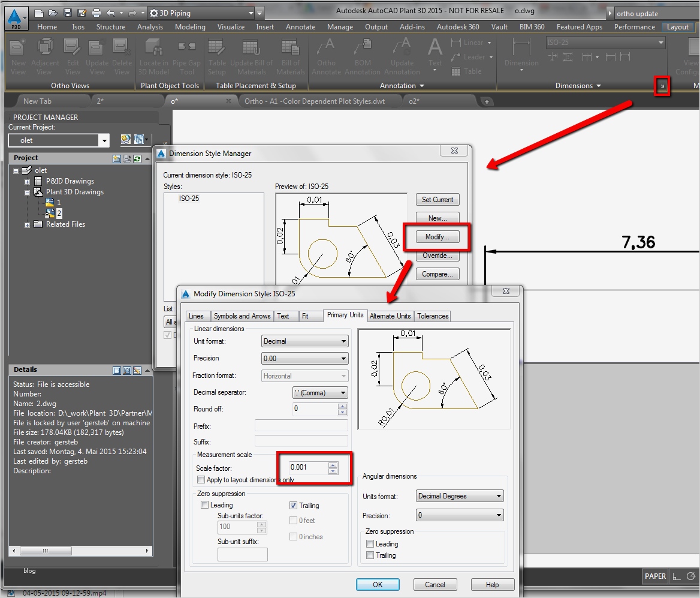
Task: Click the OK button
Action: [x=377, y=584]
